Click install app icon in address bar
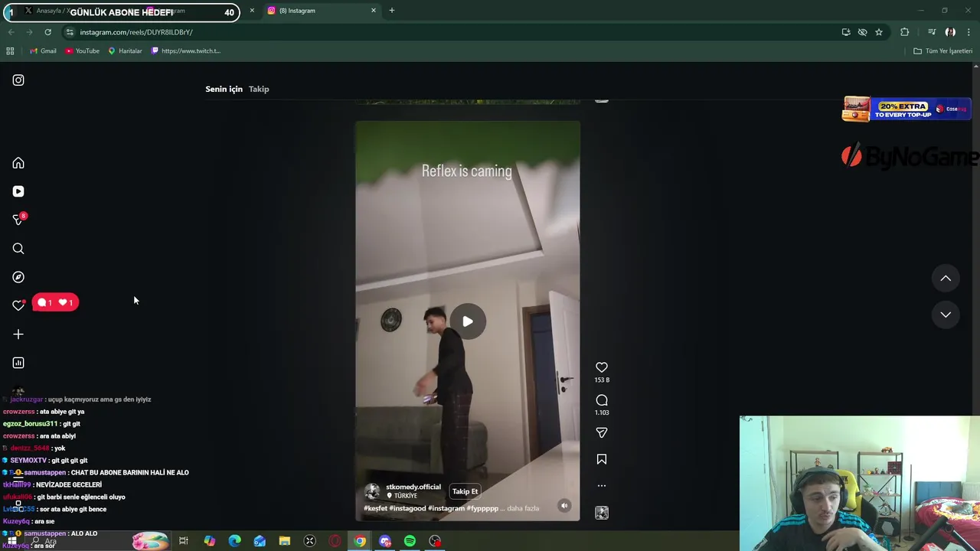 coord(846,32)
